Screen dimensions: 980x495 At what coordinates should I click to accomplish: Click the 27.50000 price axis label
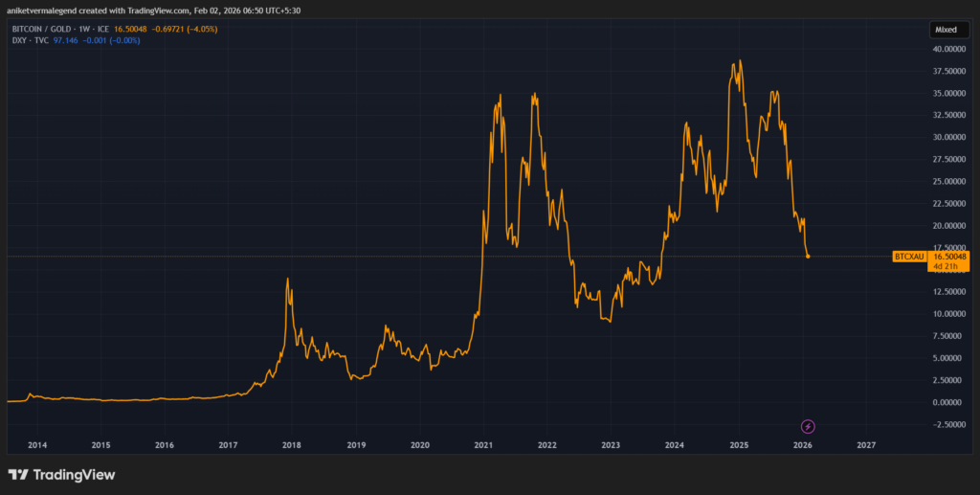click(948, 159)
